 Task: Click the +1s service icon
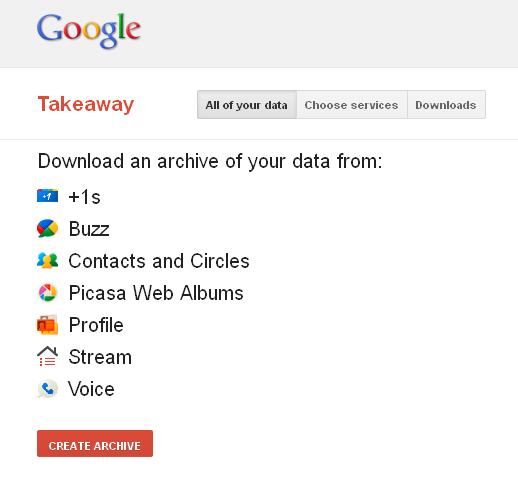tap(47, 196)
